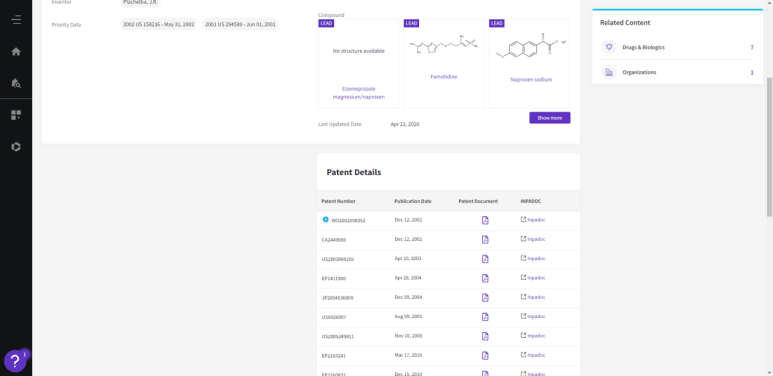This screenshot has height=376, width=773.
Task: Open the Inpadoc link for JP2004536809
Action: pos(533,297)
